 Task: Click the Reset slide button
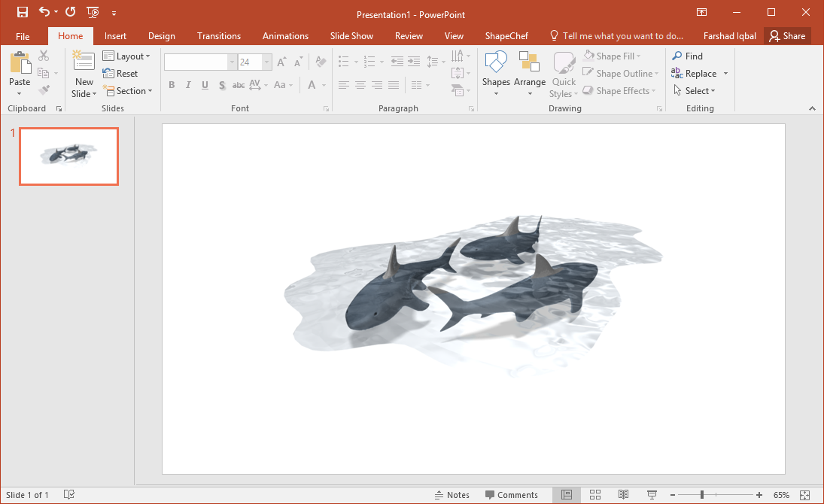(120, 74)
